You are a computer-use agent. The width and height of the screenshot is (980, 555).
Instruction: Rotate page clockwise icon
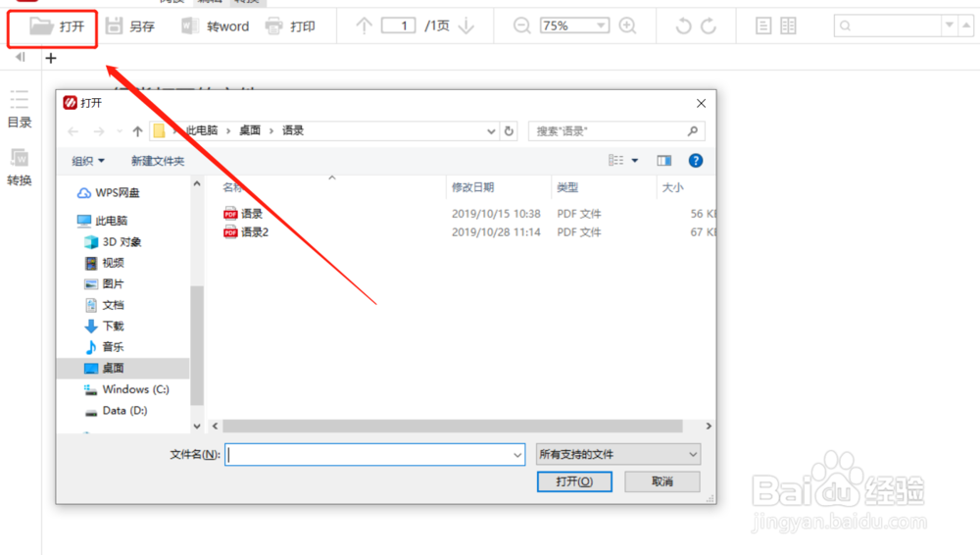709,25
